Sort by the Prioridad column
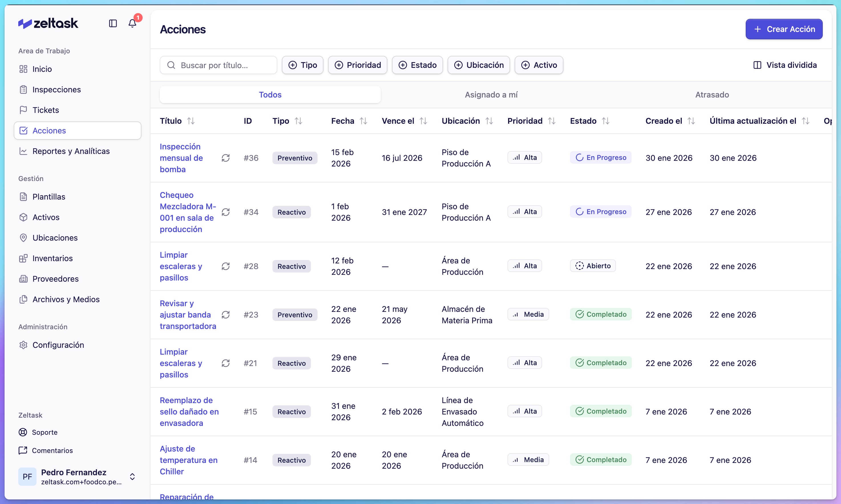Image resolution: width=841 pixels, height=504 pixels. point(531,121)
